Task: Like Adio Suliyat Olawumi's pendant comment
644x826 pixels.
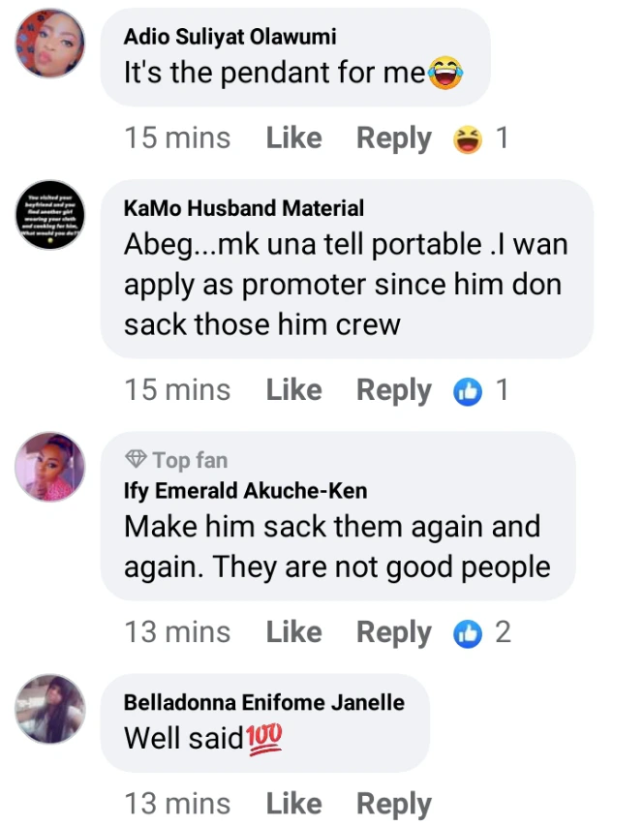Action: point(293,138)
